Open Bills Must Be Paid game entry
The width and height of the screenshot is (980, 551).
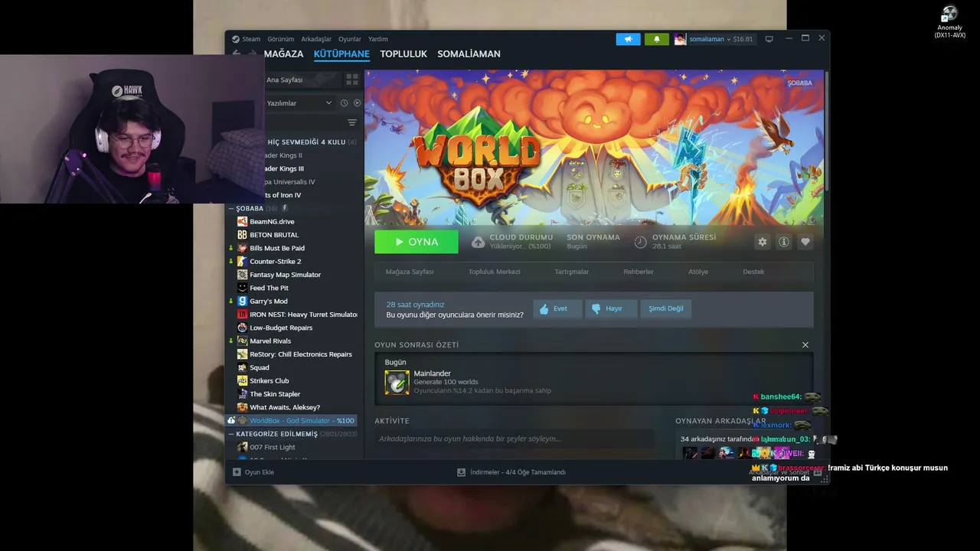277,248
